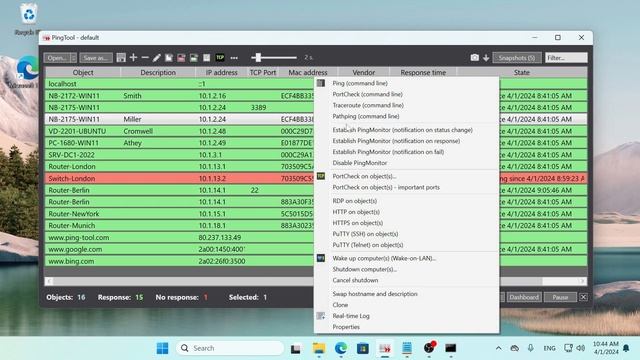Open Windows Start menu
Image resolution: width=640 pixels, height=360 pixels.
tap(162, 348)
